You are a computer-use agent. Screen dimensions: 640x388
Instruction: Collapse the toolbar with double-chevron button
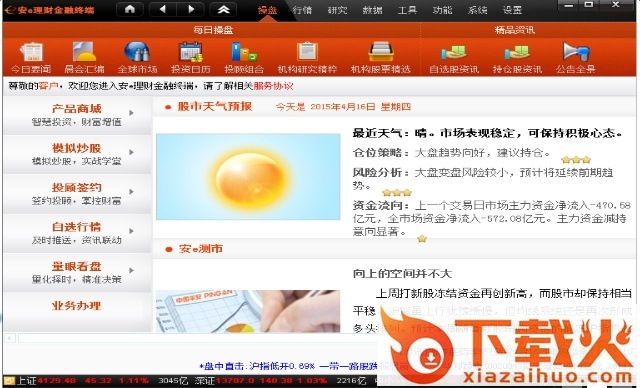tap(223, 9)
